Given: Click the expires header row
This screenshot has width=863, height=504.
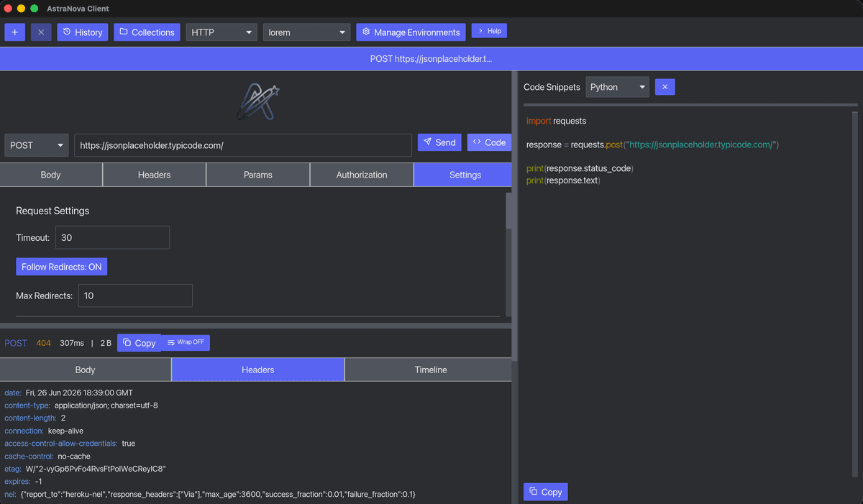Looking at the screenshot, I should pos(24,481).
